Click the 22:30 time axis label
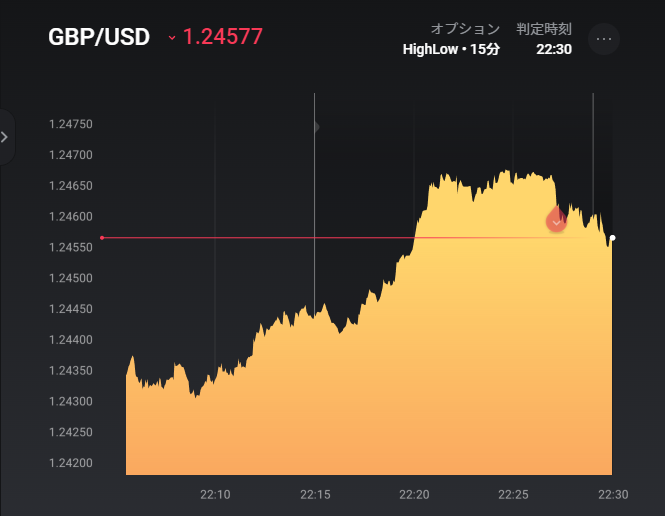665x516 pixels. coord(613,494)
